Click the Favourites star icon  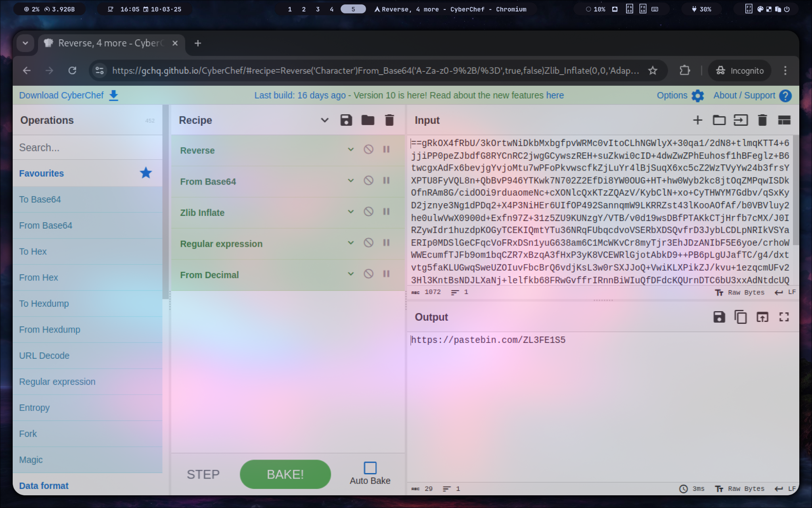[x=146, y=173]
